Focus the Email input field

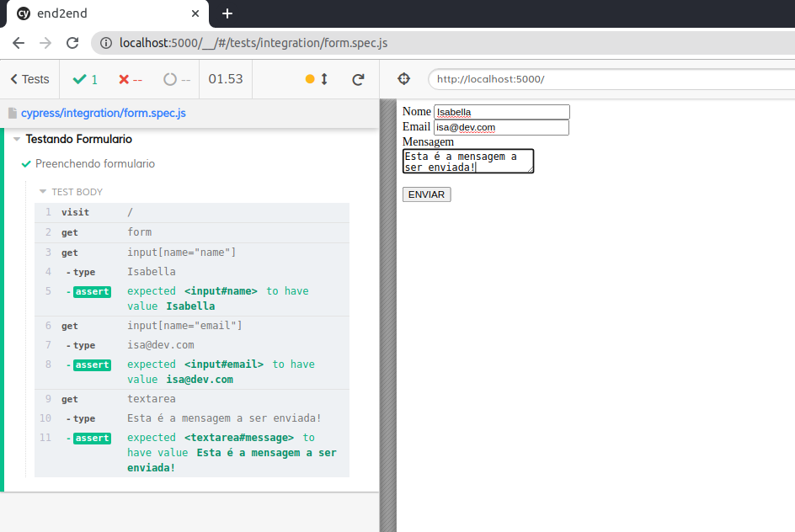click(501, 127)
